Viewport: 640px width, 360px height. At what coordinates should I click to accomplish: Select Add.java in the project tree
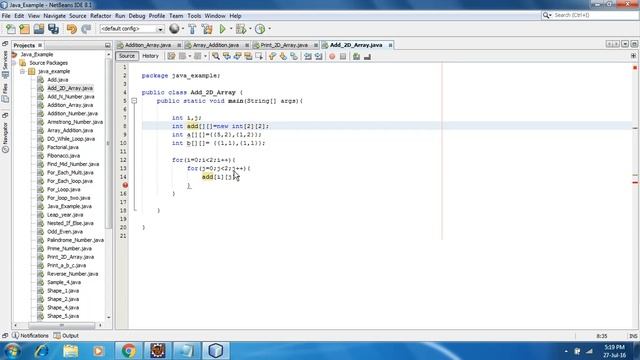58,80
